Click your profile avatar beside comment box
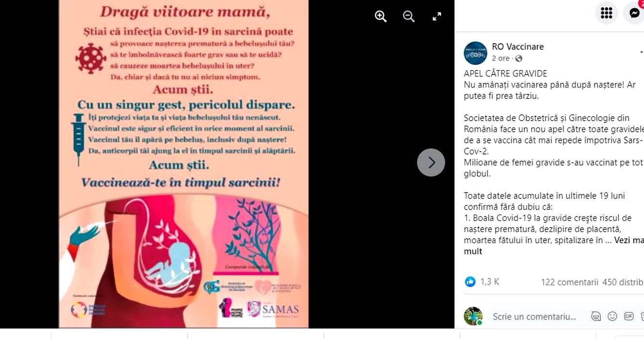Viewport: 644px width, 339px height. (473, 316)
